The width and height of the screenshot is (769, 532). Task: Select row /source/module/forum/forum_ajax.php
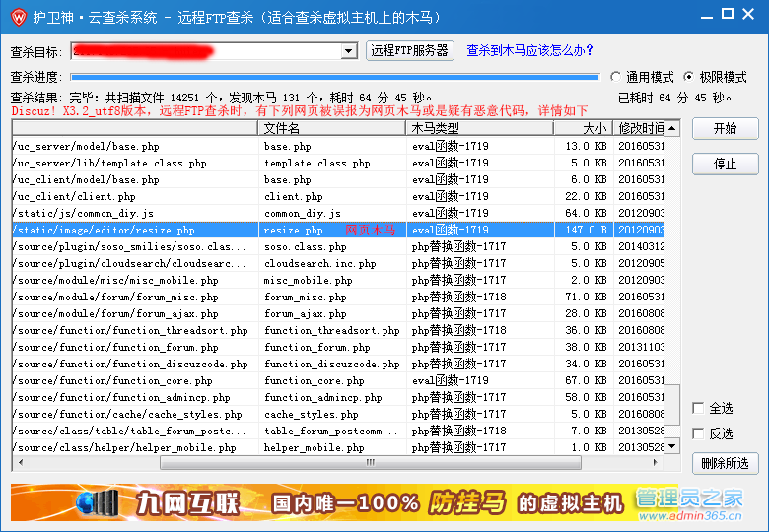click(x=338, y=313)
